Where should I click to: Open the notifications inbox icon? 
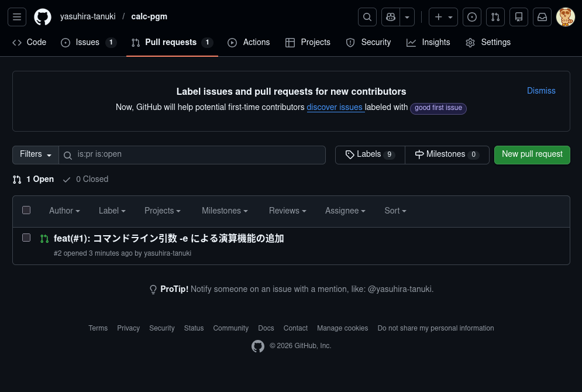point(542,17)
